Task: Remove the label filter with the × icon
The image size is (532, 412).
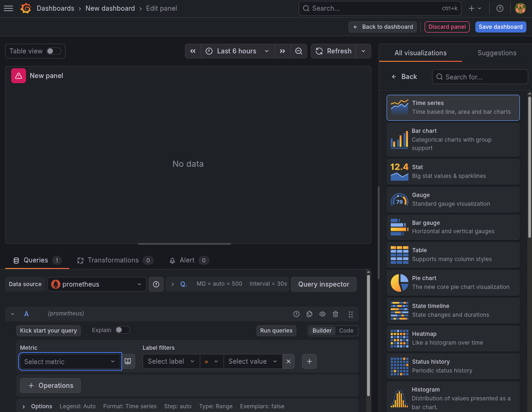Action: (x=288, y=361)
